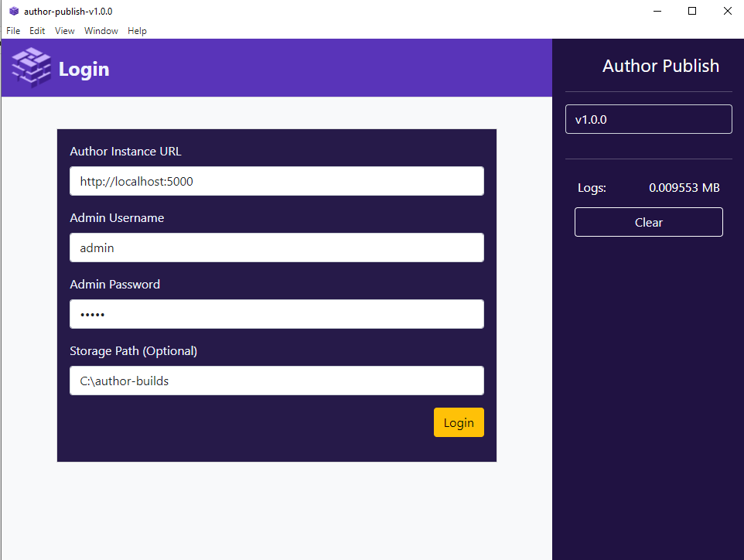
Task: Open the View menu
Action: click(x=65, y=31)
